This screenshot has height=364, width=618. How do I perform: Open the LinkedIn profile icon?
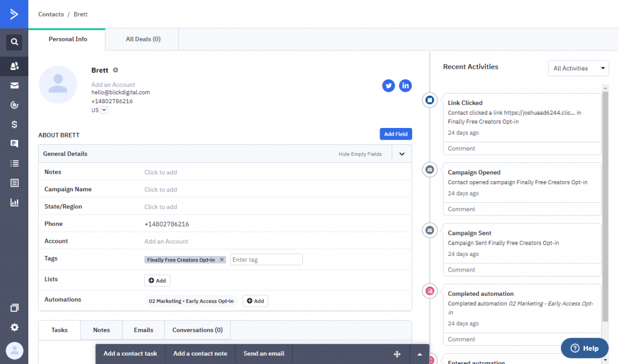click(x=405, y=86)
